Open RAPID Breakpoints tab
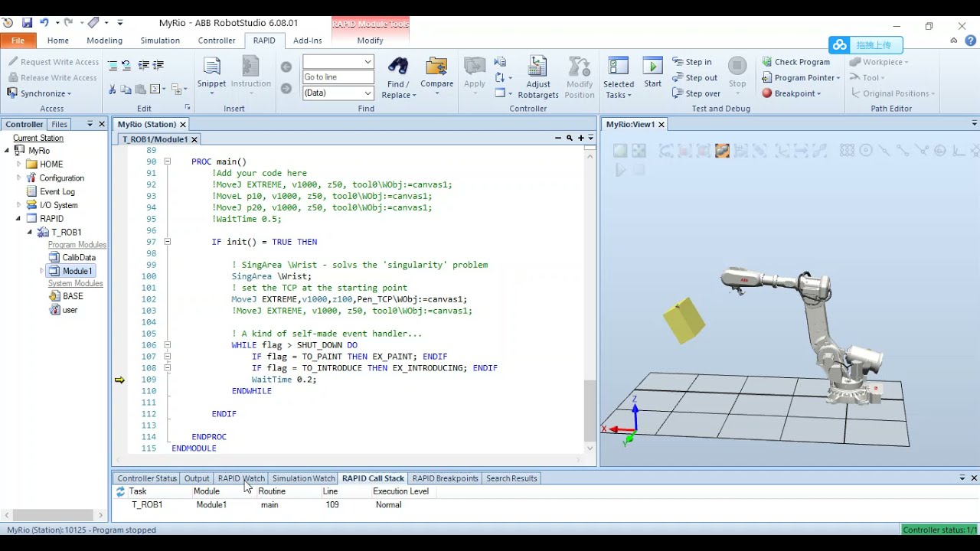980x551 pixels. point(445,478)
